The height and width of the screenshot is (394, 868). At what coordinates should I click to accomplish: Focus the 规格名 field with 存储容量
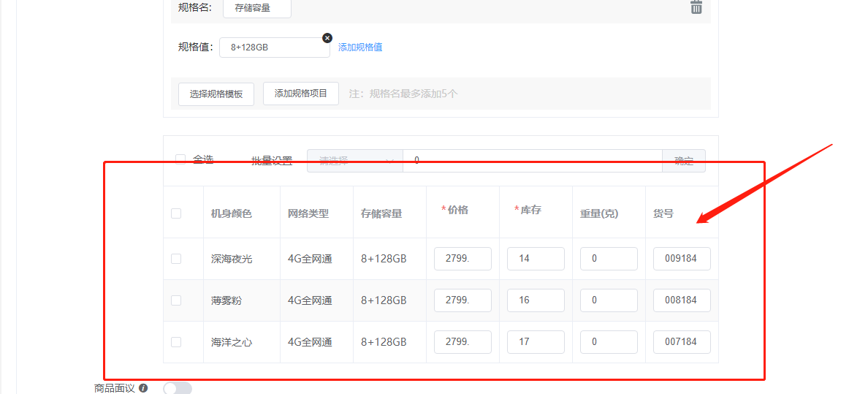coord(257,8)
